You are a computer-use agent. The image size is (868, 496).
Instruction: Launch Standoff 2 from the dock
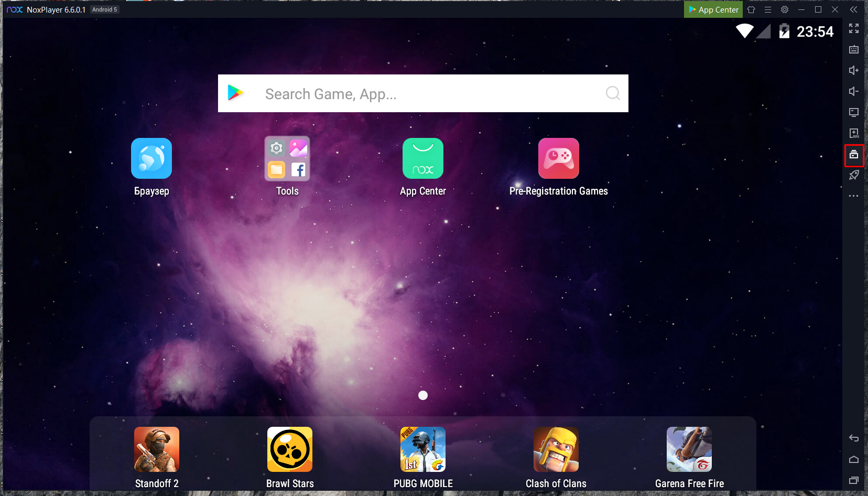(157, 449)
